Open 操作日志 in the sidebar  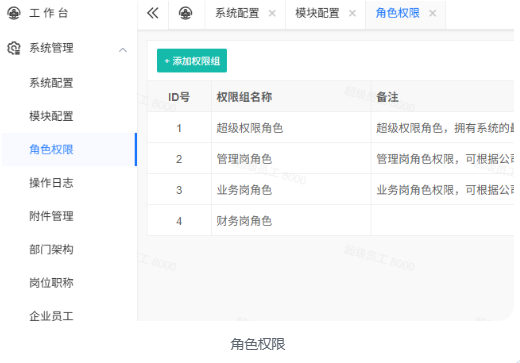[x=51, y=183]
